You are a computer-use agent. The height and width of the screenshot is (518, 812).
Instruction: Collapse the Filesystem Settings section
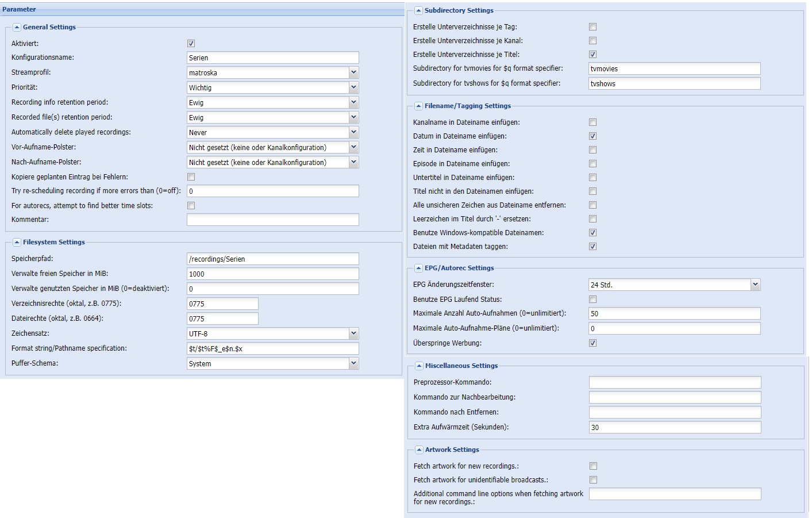17,242
